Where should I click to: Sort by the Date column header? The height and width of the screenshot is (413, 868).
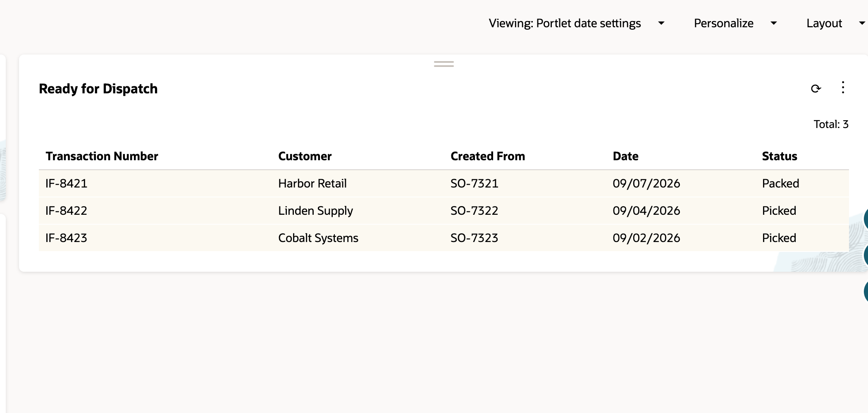(625, 156)
